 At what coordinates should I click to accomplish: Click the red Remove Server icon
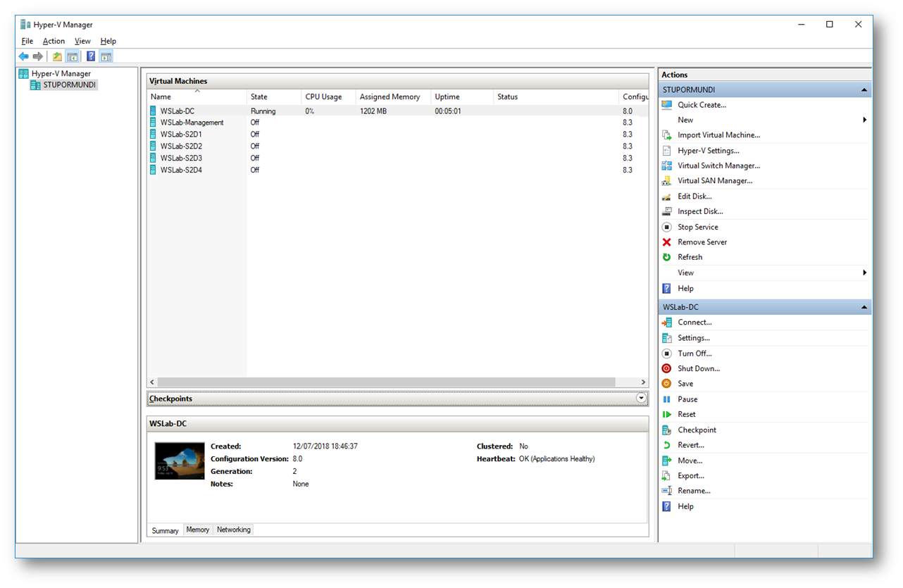[x=667, y=242]
